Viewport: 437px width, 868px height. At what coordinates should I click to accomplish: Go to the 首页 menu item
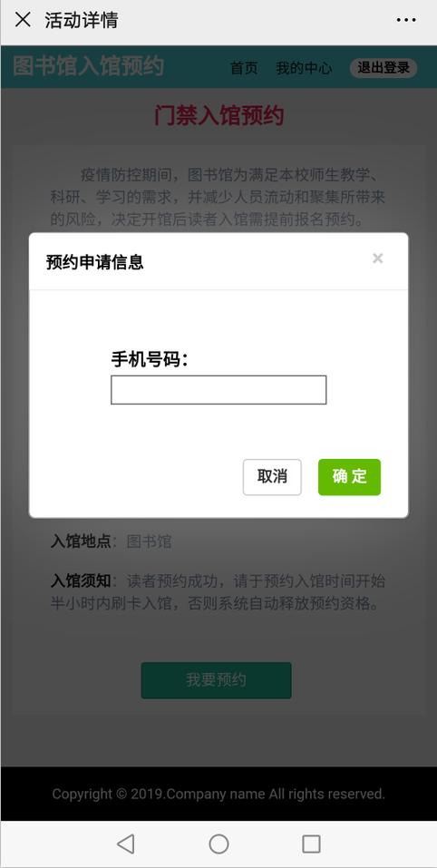click(244, 68)
